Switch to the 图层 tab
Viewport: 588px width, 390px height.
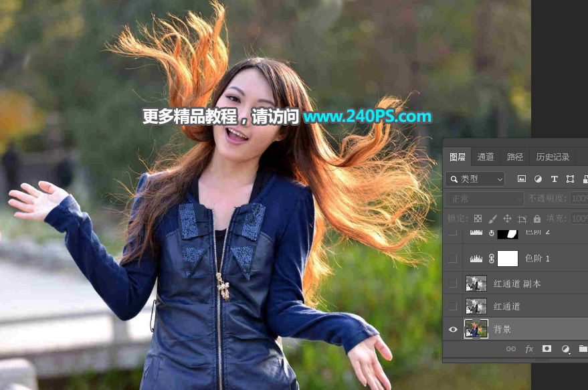tap(458, 157)
